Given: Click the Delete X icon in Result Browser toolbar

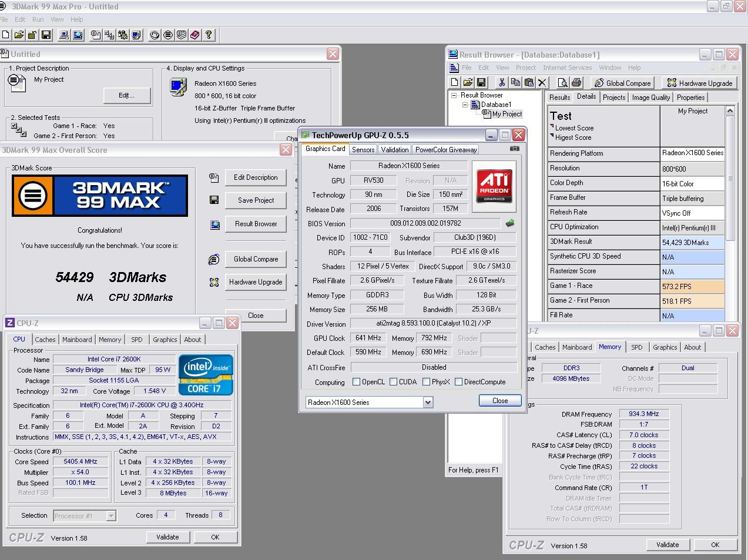Looking at the screenshot, I should 542,83.
